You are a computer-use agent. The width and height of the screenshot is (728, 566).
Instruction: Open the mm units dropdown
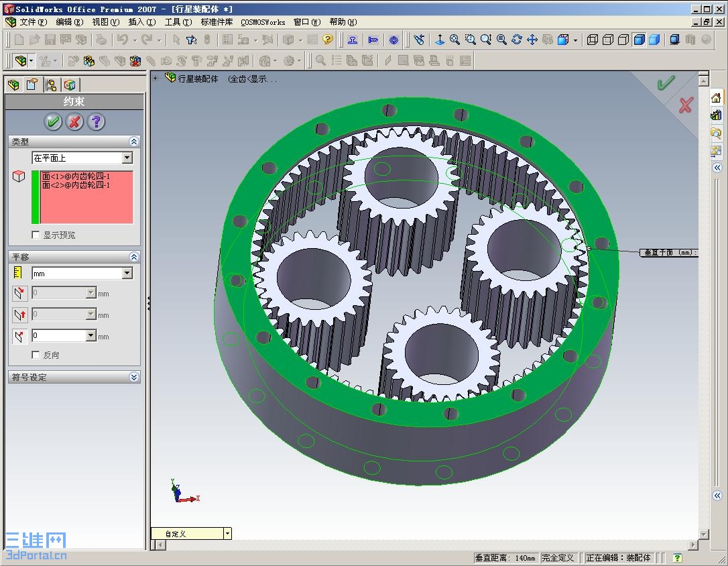127,274
